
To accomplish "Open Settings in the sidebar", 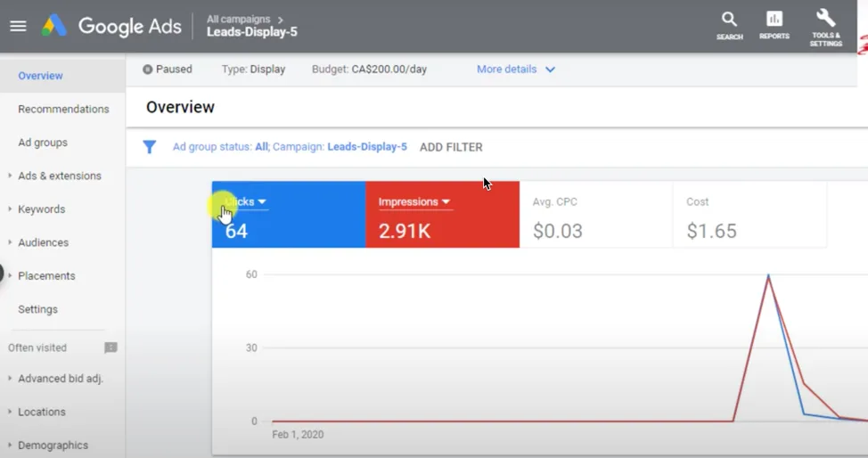I will click(x=37, y=309).
